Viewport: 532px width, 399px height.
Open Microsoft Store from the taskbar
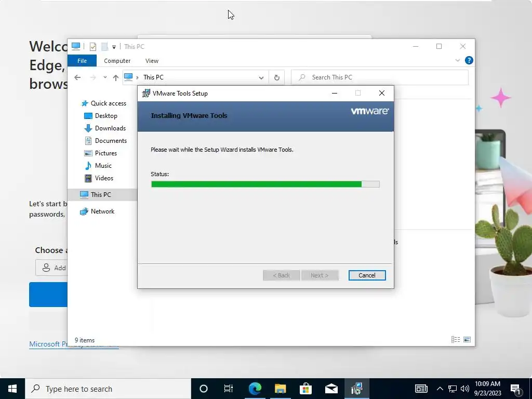[305, 389]
